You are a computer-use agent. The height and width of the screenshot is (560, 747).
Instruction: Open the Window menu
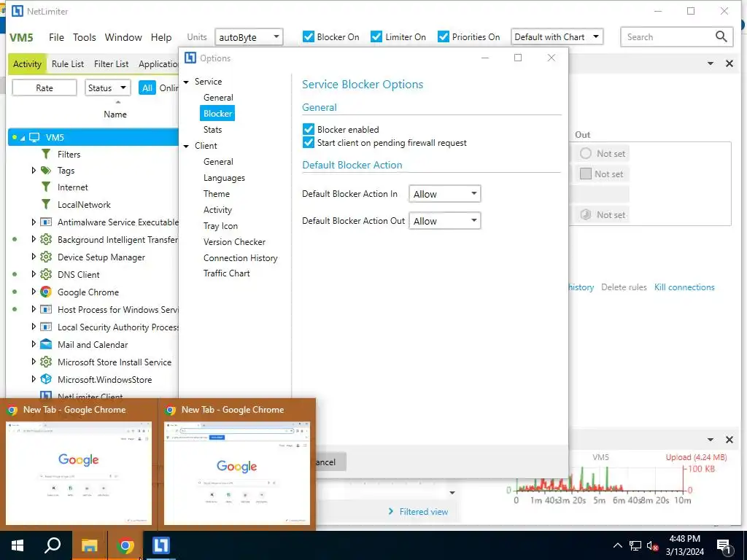123,37
